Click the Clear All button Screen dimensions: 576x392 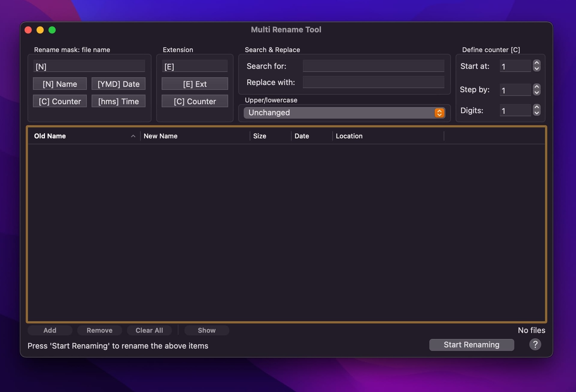coord(149,330)
